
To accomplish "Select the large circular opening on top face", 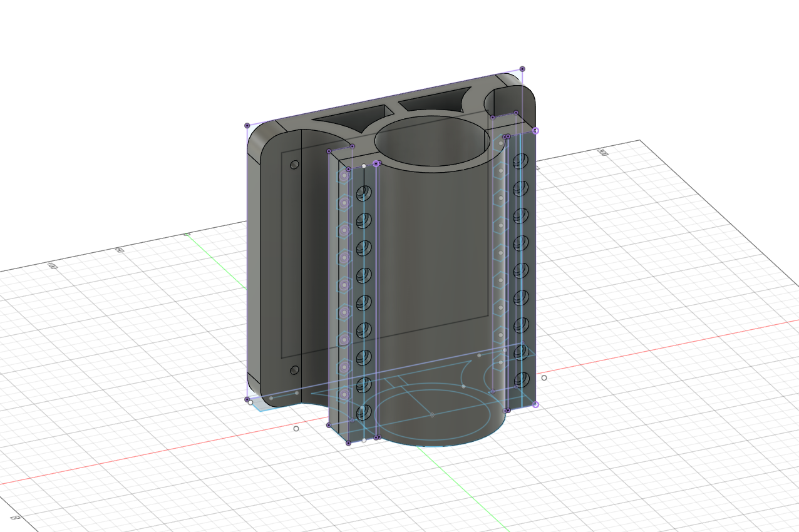I will click(x=432, y=141).
